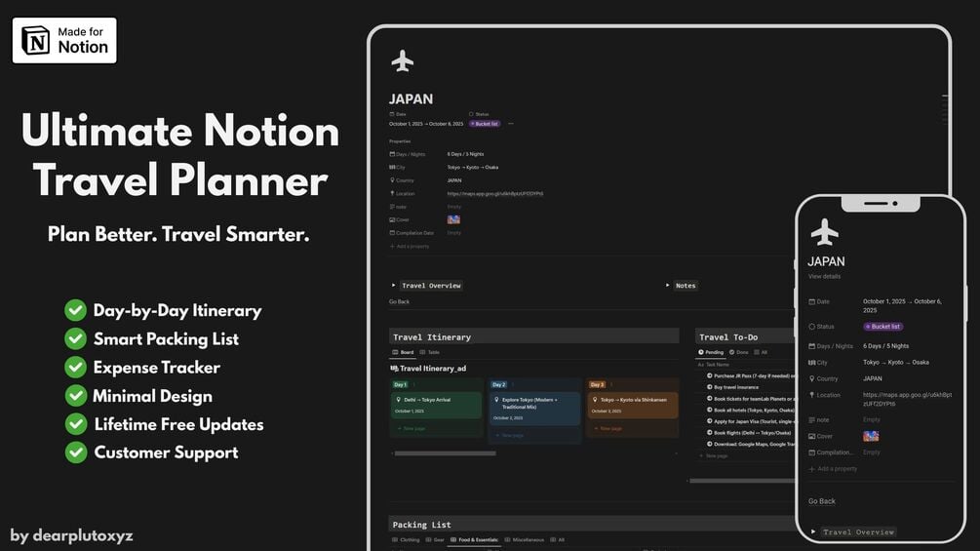Click Go Back link on the phone
Image resolution: width=980 pixels, height=551 pixels.
(x=821, y=501)
